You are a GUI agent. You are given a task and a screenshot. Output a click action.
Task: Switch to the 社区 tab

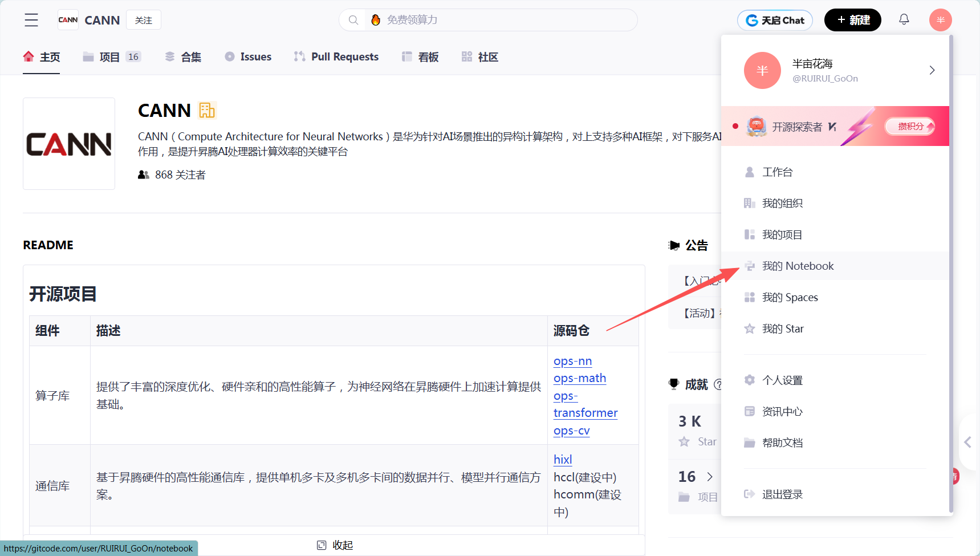(480, 56)
